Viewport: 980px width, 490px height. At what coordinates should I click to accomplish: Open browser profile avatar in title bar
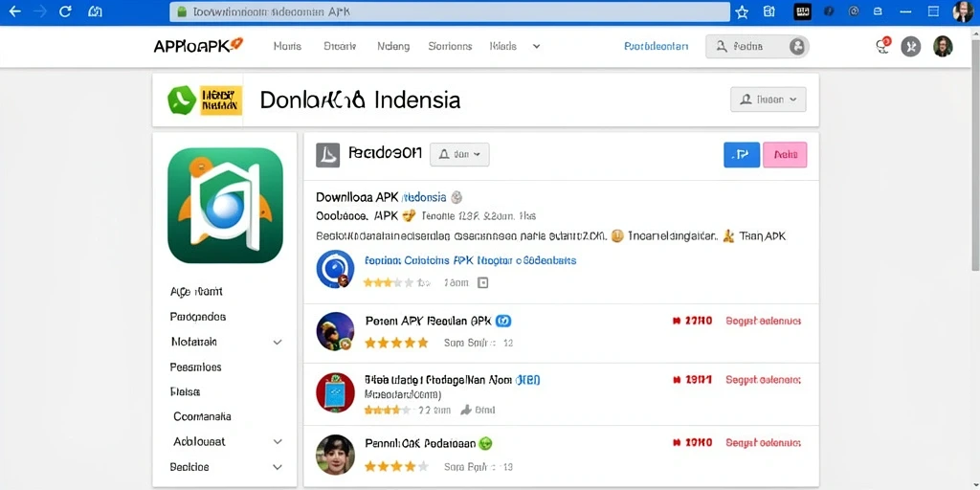pyautogui.click(x=963, y=11)
